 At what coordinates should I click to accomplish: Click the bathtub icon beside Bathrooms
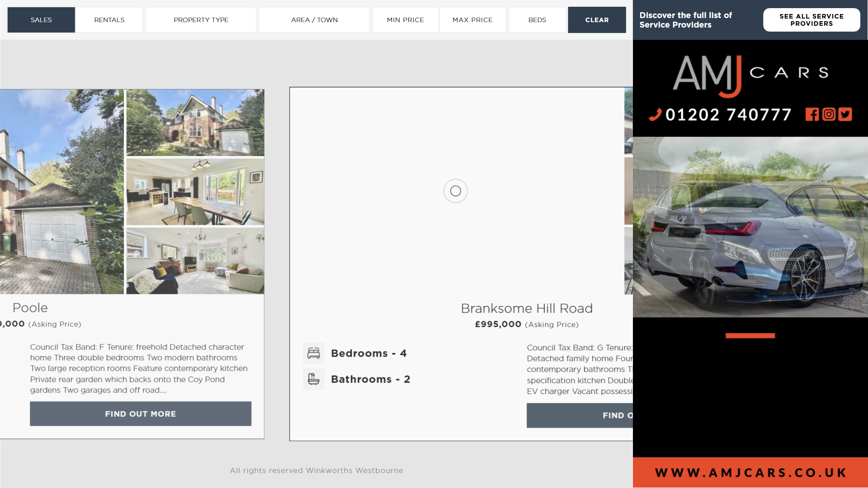pyautogui.click(x=313, y=379)
